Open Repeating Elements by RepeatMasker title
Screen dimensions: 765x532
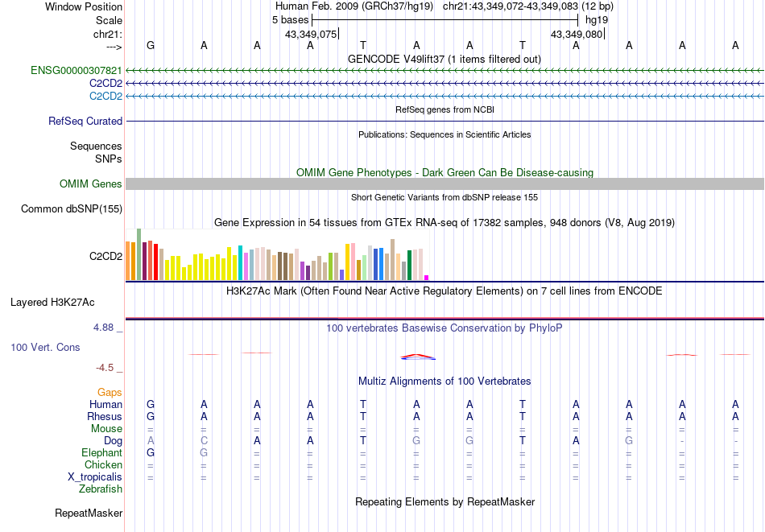pos(445,501)
